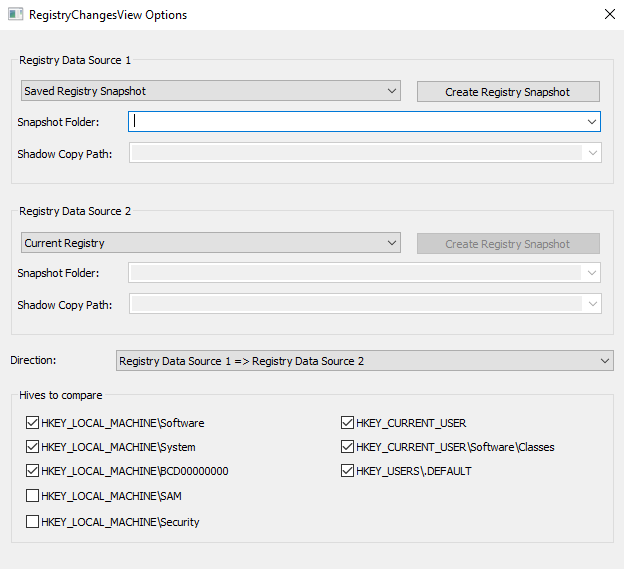
Task: Open the Current Registry source dropdown
Action: [211, 243]
